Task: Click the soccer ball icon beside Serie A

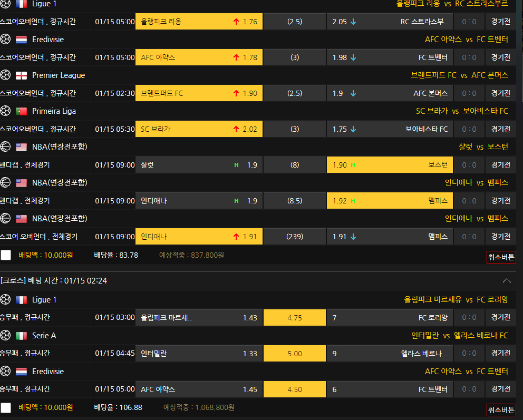Action: pyautogui.click(x=5, y=335)
